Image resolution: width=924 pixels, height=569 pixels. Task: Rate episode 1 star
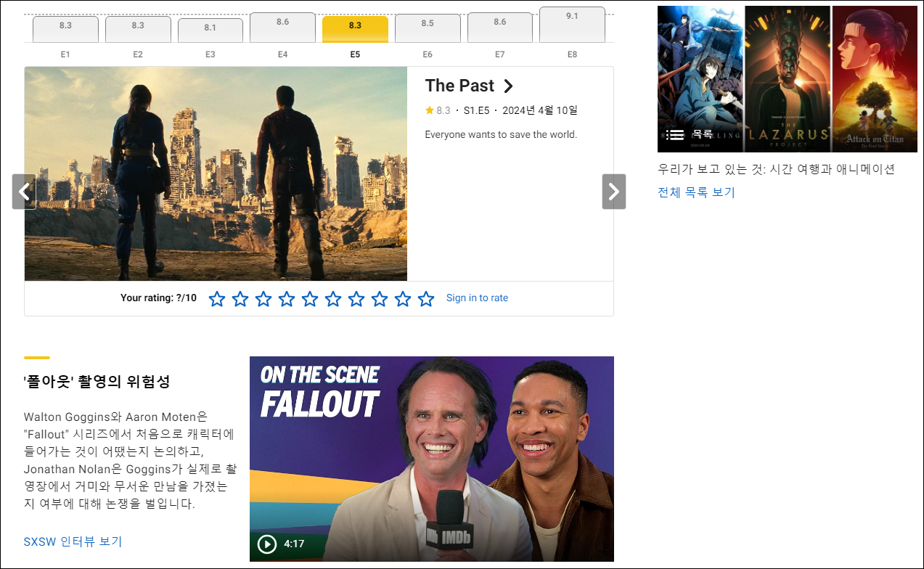217,298
